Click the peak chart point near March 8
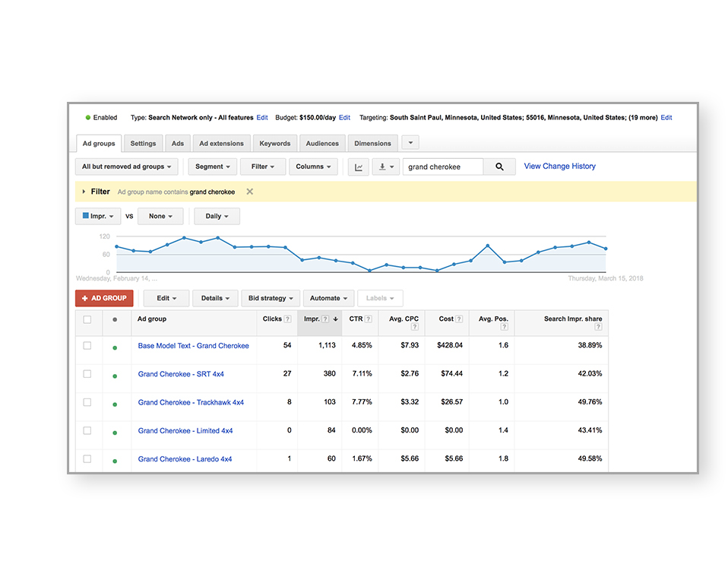 (x=488, y=246)
